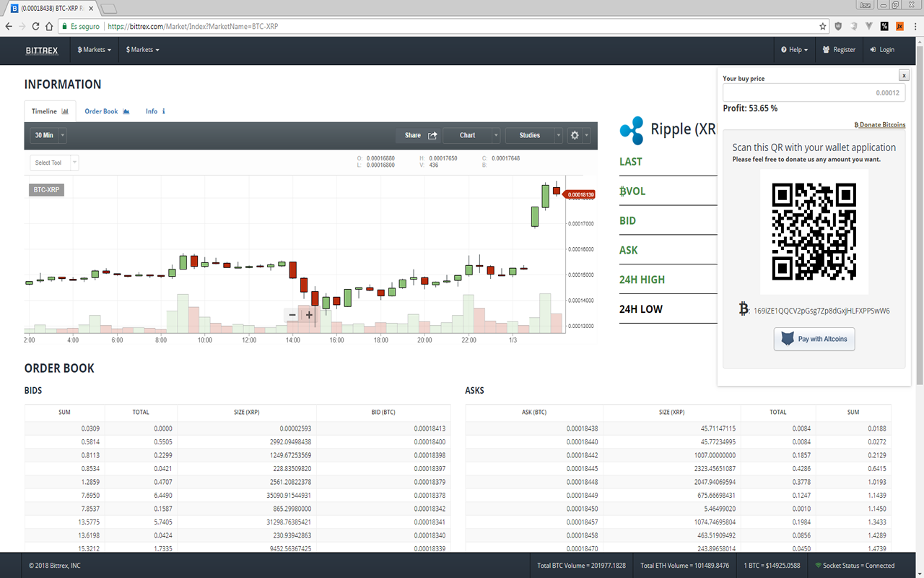This screenshot has height=578, width=924.
Task: Click the Your buy price input field
Action: tap(814, 92)
